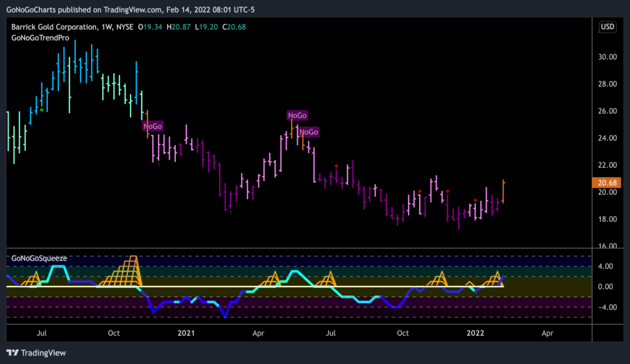Click the 24.00 price axis label

[x=607, y=138]
